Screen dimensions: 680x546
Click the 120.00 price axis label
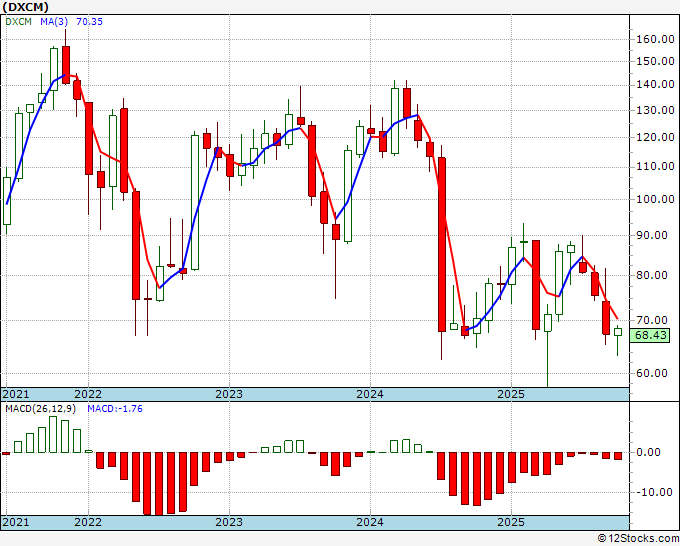(x=655, y=137)
